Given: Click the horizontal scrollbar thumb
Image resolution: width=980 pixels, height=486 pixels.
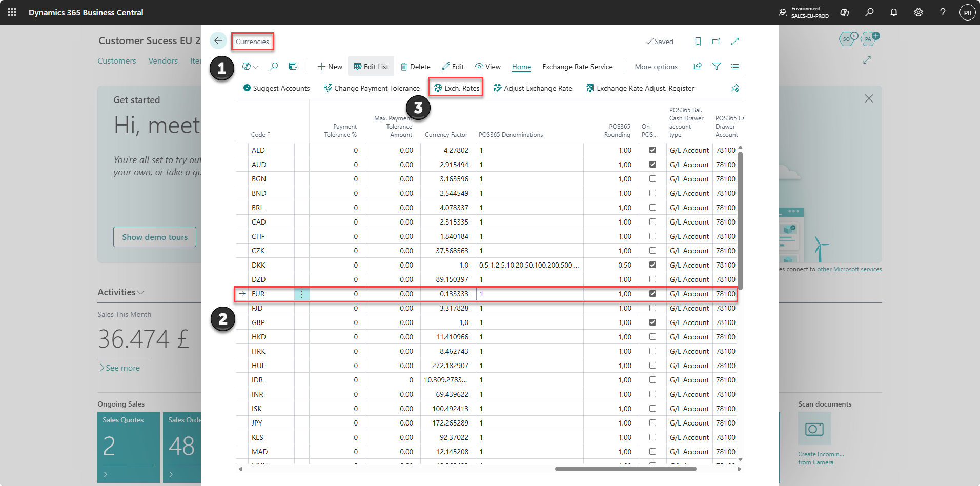Looking at the screenshot, I should pos(625,469).
